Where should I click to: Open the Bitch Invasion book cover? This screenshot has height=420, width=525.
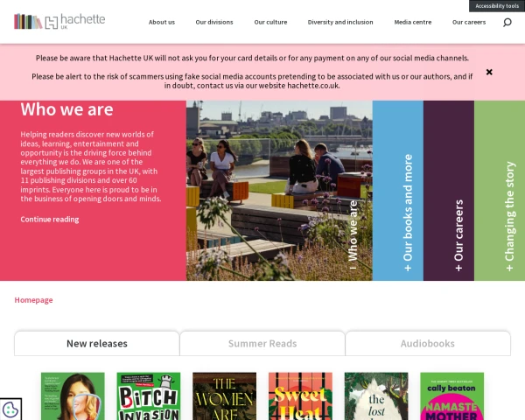149,396
